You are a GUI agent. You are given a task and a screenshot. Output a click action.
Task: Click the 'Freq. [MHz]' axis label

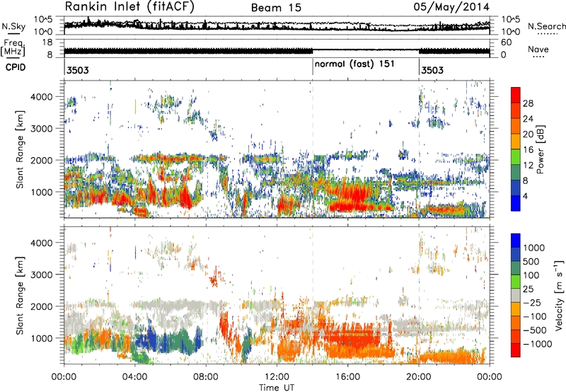point(13,47)
